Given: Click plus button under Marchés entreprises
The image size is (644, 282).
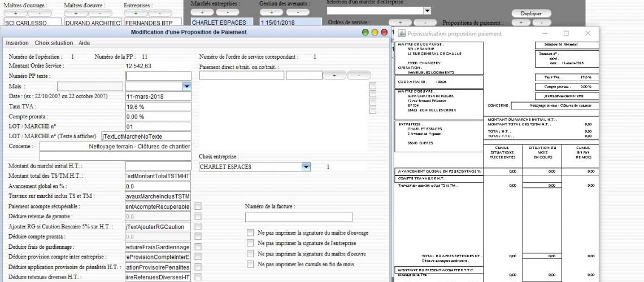Looking at the screenshot, I should coord(202,12).
